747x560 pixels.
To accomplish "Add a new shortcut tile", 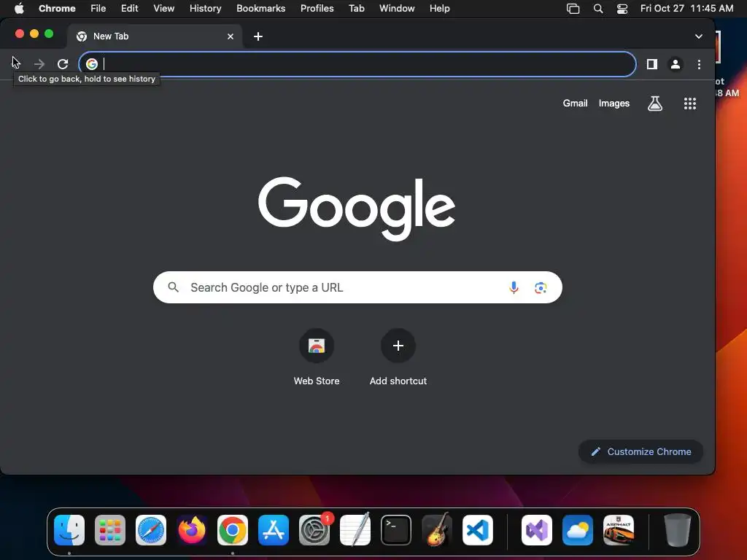I will pos(398,357).
